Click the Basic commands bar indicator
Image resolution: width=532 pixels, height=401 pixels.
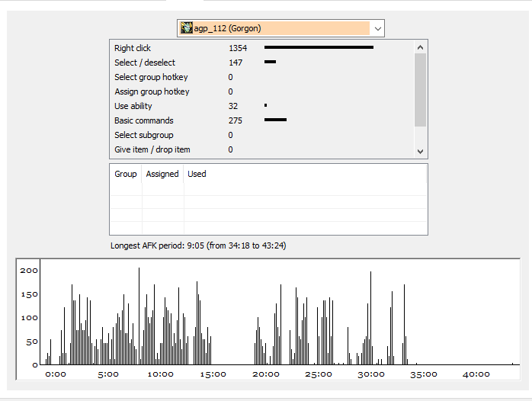tap(275, 120)
